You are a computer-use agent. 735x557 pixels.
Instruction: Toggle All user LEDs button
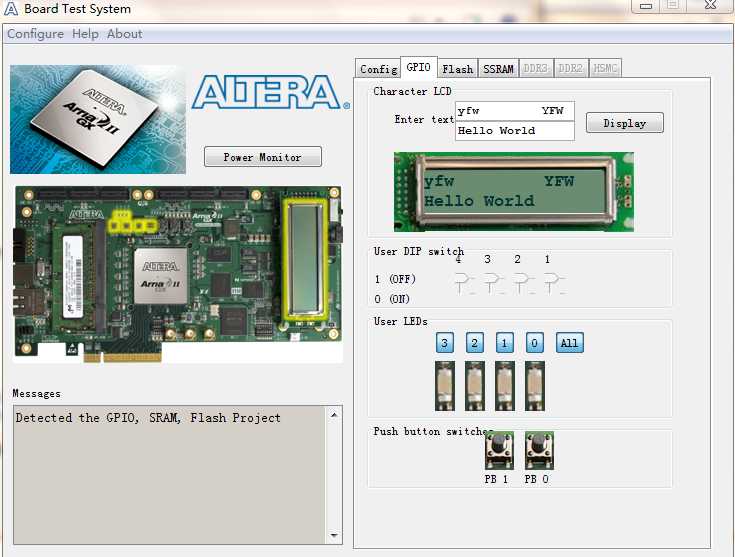[570, 343]
